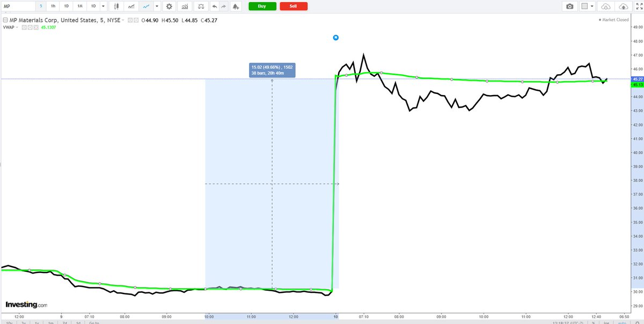Toggle percentage scale button

pyautogui.click(x=594, y=322)
